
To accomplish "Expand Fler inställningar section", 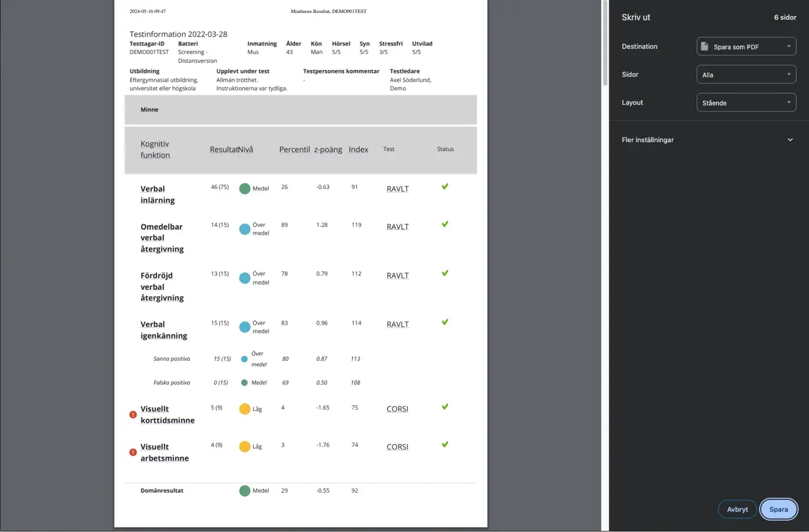I will (x=790, y=140).
